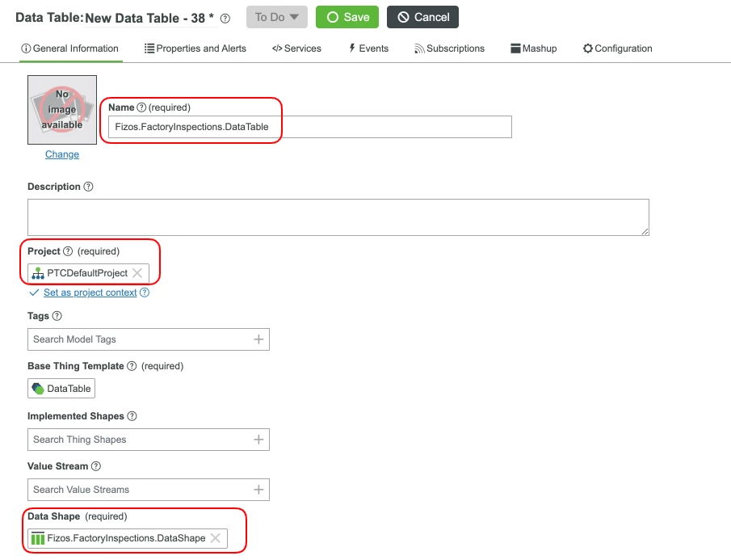Screen dimensions: 731x560
Task: Click the Cancel button
Action: [422, 17]
